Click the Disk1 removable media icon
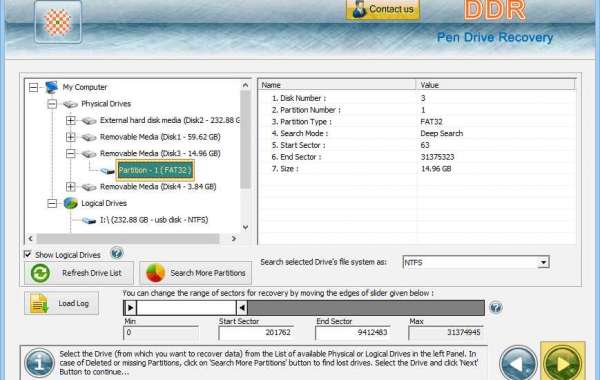Image resolution: width=600 pixels, height=380 pixels. point(89,137)
